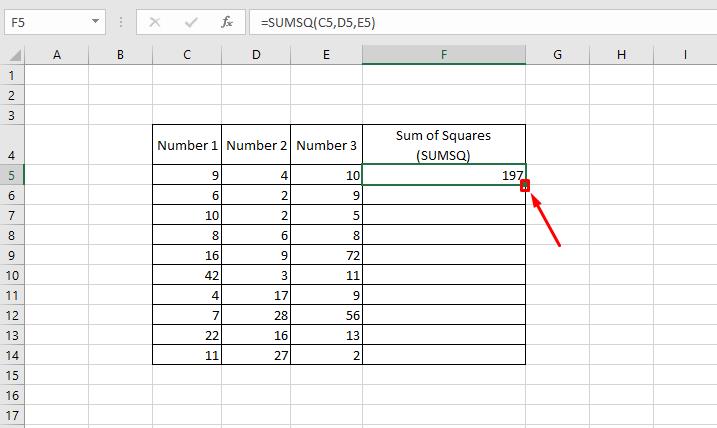The image size is (717, 428).
Task: Select cell C14 containing 11
Action: pyautogui.click(x=187, y=355)
